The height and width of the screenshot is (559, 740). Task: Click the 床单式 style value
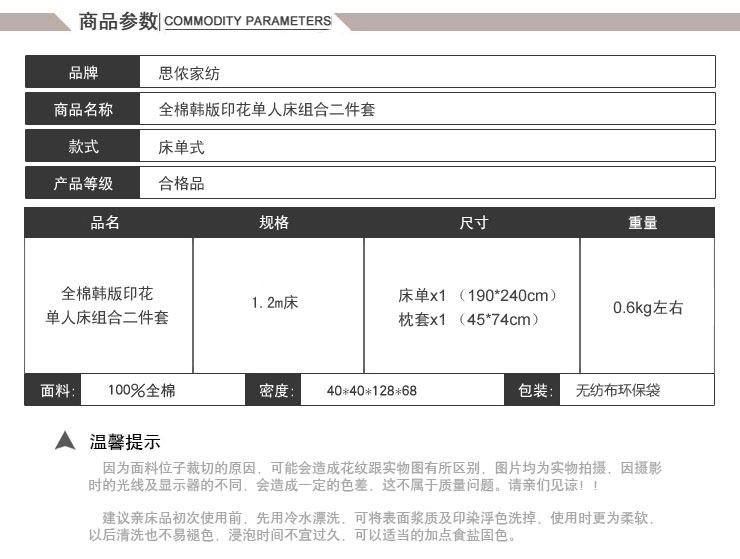point(182,147)
